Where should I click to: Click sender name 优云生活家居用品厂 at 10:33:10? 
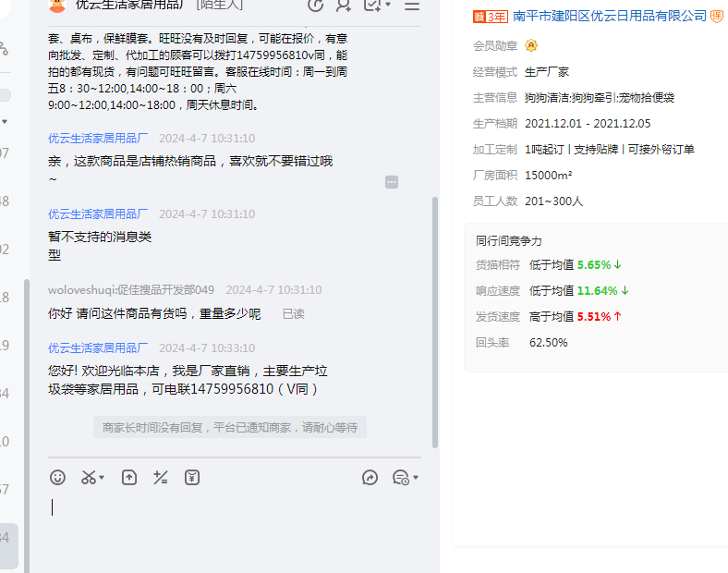pyautogui.click(x=98, y=348)
